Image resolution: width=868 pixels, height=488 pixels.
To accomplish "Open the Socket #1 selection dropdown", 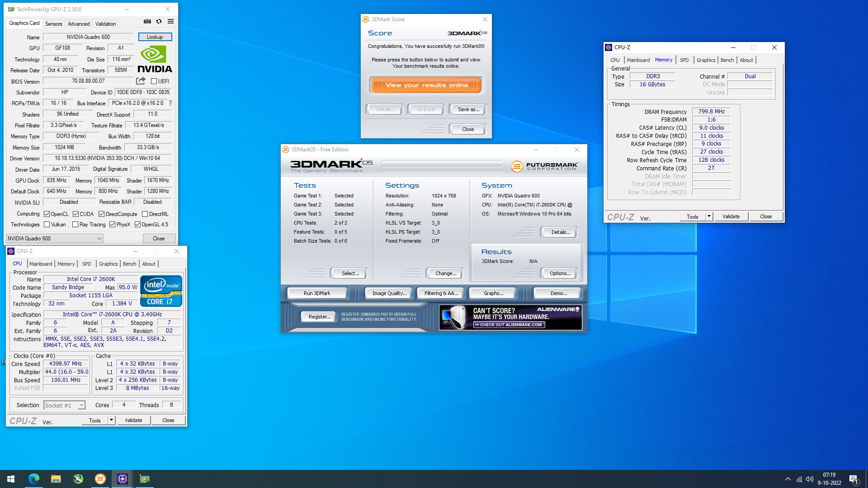I will pyautogui.click(x=64, y=405).
